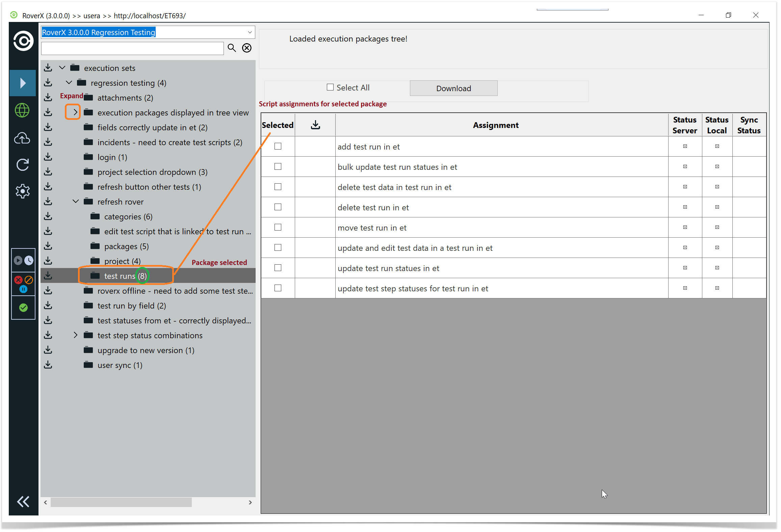Check the Select All checkbox
Screen dimensions: 781x532
pos(330,87)
